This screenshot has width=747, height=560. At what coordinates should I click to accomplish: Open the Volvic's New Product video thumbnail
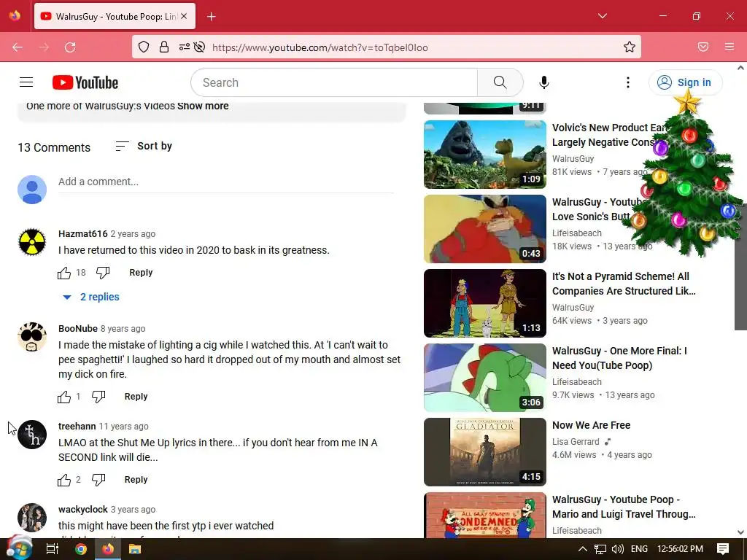(485, 155)
